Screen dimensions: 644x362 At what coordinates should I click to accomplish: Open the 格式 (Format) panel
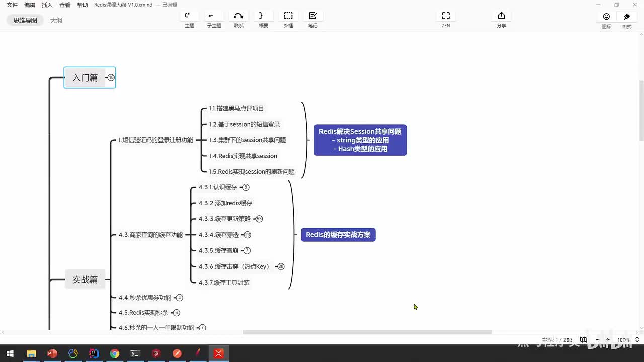(x=627, y=17)
